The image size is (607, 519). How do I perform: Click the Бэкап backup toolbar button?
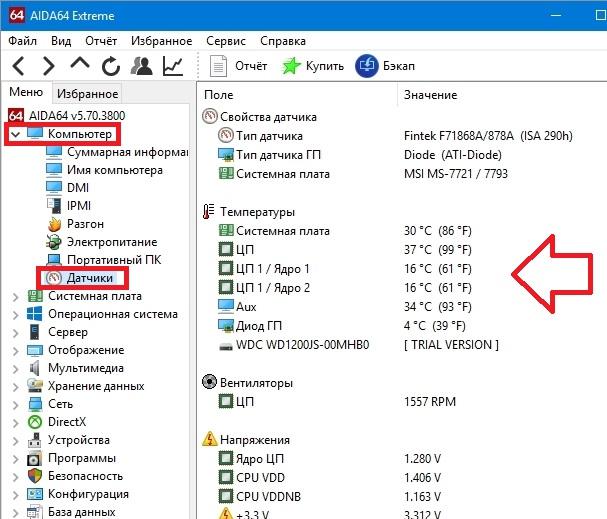[x=385, y=66]
